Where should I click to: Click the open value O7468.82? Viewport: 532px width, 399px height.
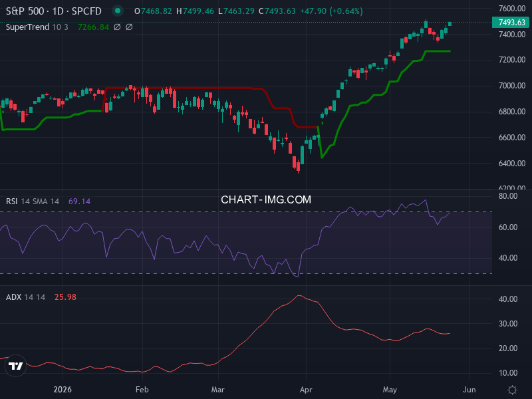tap(153, 11)
